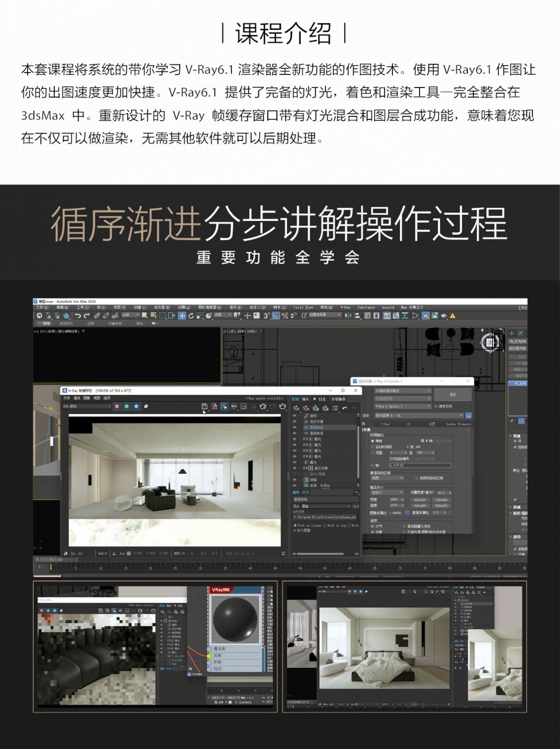Image resolution: width=560 pixels, height=749 pixels.
Task: Click the yellow warning triangle icon
Action: 453,316
